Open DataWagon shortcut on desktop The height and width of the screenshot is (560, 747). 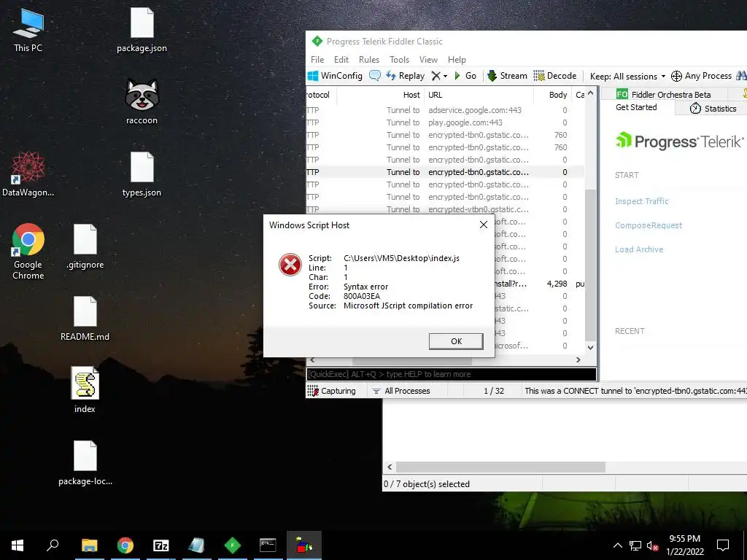(x=28, y=174)
